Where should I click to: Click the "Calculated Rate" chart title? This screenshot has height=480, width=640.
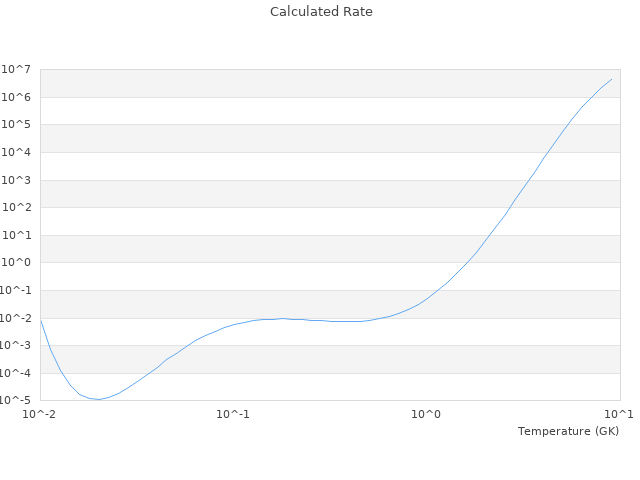pos(320,12)
